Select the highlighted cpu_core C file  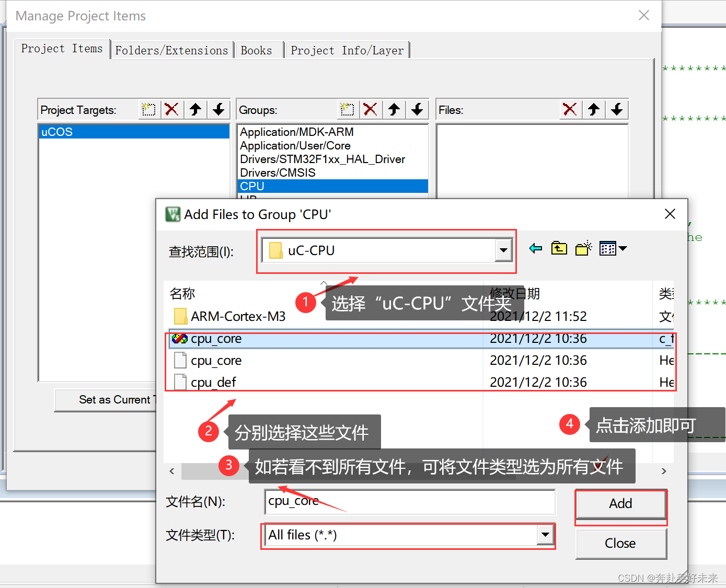421,339
